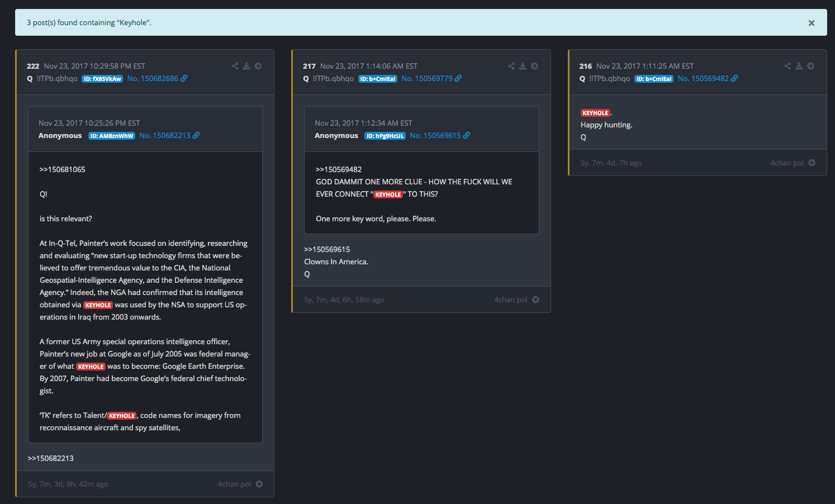
Task: Click post number 216
Action: point(586,66)
